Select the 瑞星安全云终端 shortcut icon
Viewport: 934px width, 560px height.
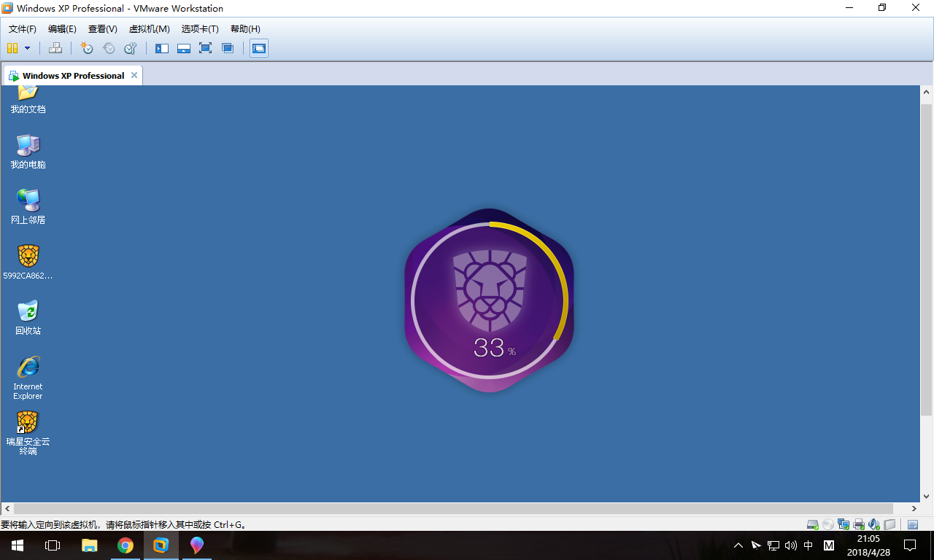pos(28,433)
